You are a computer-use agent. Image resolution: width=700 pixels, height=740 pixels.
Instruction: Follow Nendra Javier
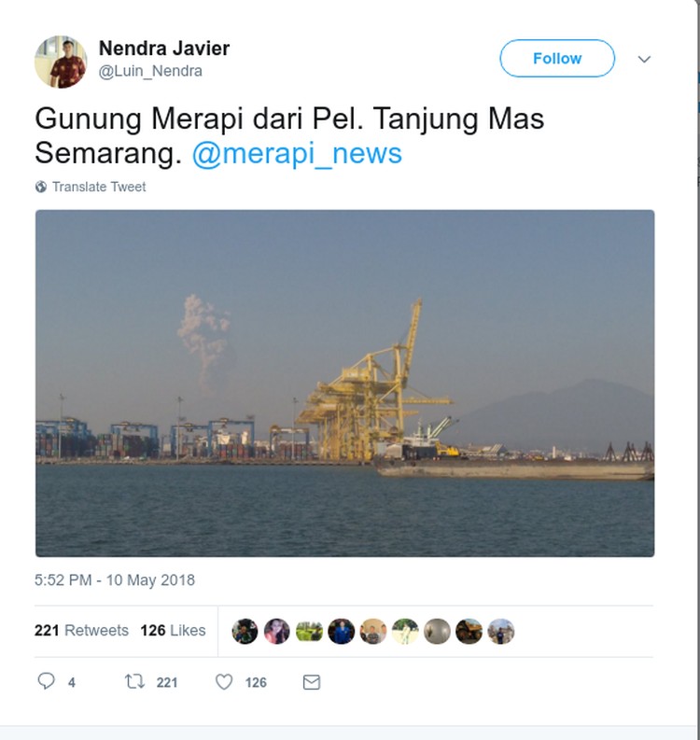click(x=557, y=59)
